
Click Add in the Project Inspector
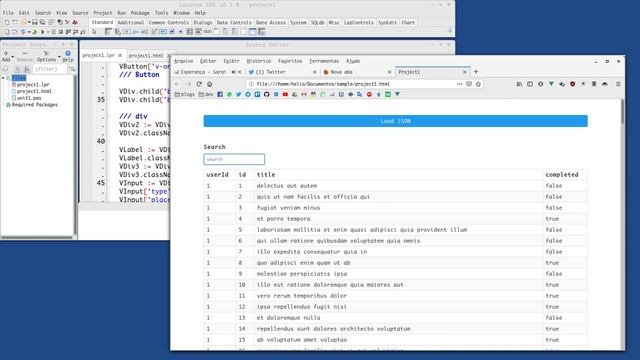pos(6,56)
